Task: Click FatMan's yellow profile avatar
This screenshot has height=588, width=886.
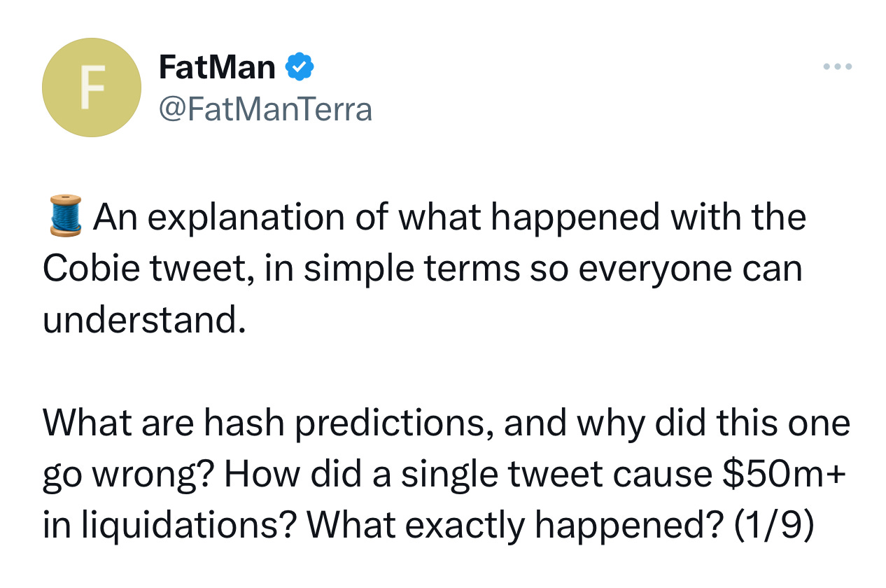Action: 92,87
